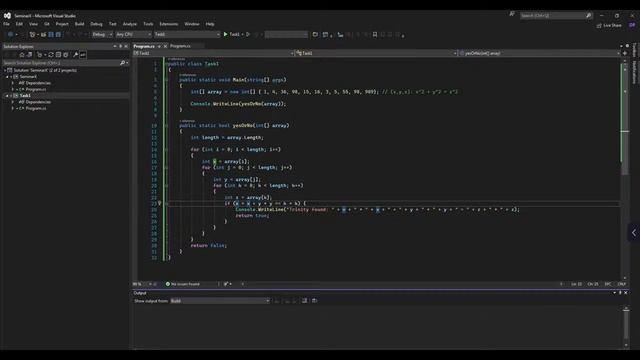The width and height of the screenshot is (640, 360).
Task: Open the Build menu
Action: point(79,24)
